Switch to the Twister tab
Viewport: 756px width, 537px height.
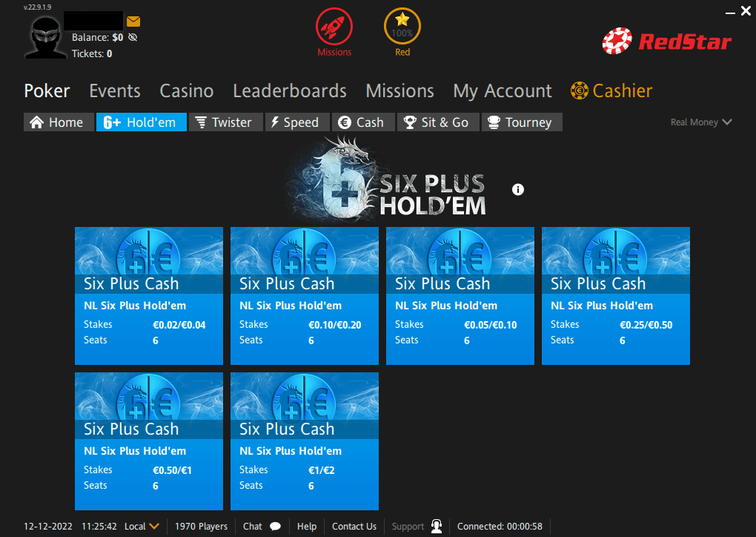coord(225,122)
